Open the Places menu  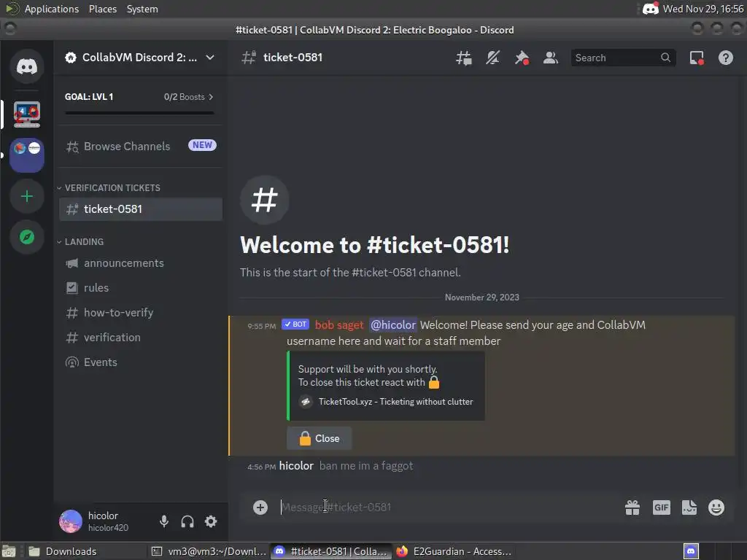point(102,9)
